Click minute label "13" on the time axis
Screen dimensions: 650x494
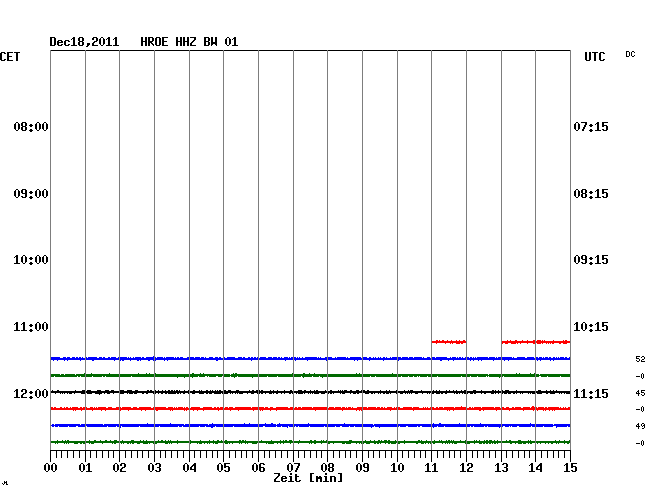(x=501, y=468)
